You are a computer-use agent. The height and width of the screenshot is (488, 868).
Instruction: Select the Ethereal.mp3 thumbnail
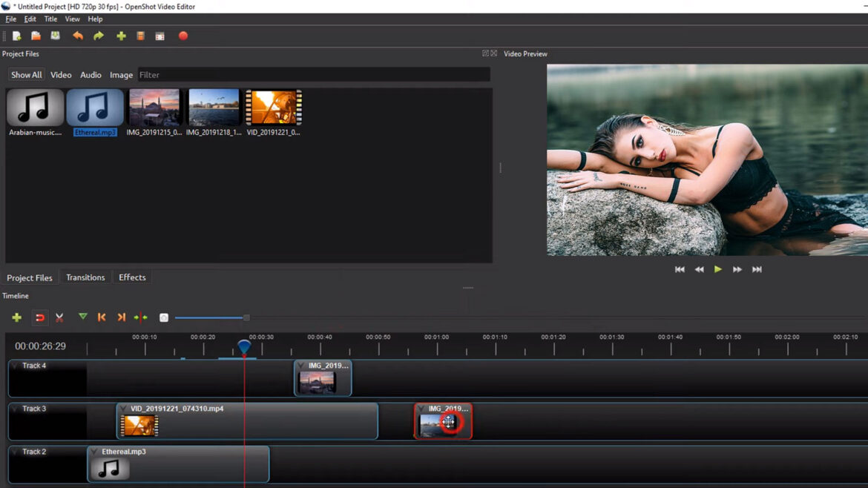[94, 108]
